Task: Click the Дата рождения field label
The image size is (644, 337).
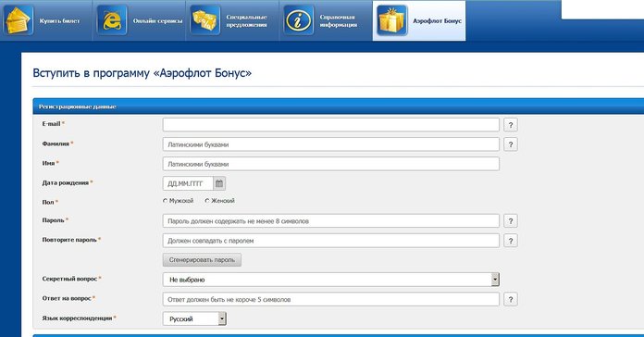Action: (x=66, y=183)
